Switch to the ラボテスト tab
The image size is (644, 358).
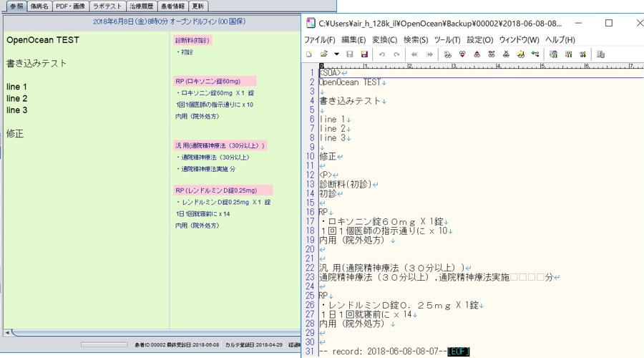click(107, 6)
